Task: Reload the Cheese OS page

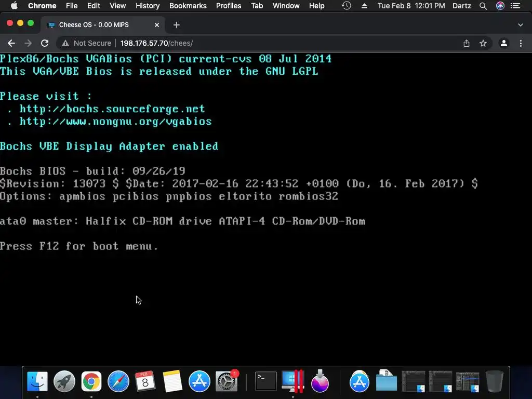Action: point(45,43)
